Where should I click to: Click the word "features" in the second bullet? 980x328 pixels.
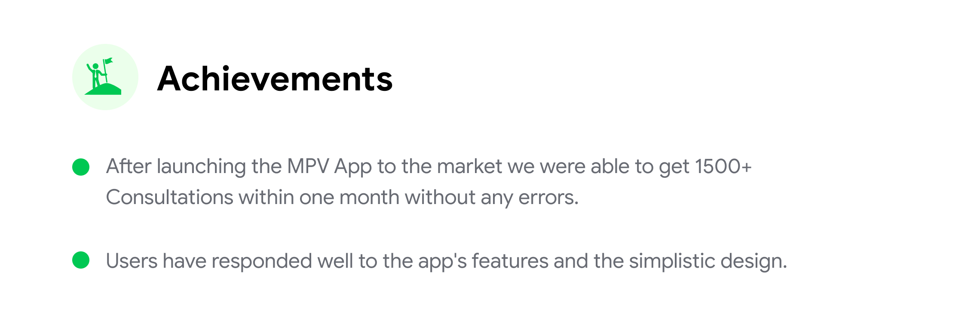510,261
